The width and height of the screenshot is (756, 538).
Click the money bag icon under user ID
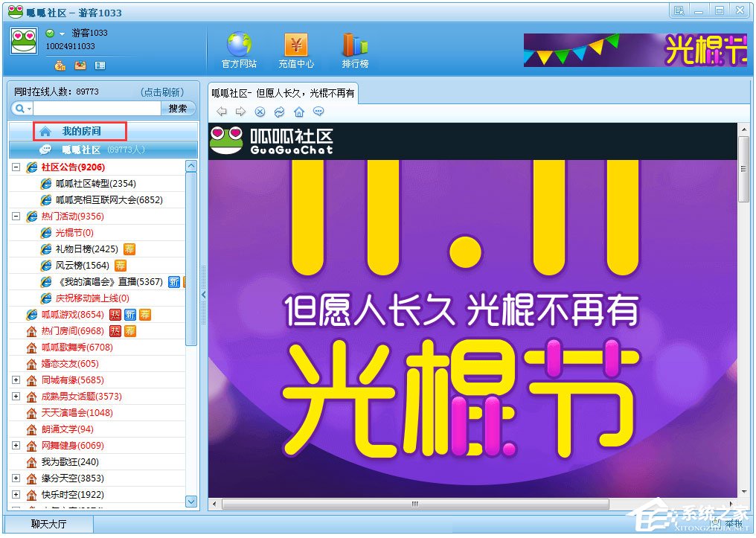pyautogui.click(x=60, y=65)
